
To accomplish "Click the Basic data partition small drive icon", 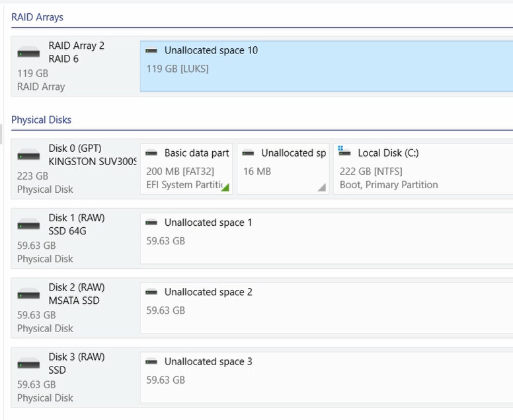I will click(151, 153).
